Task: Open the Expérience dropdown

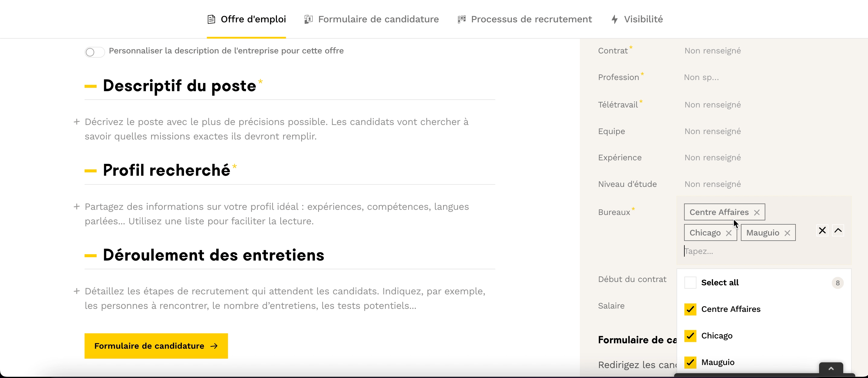Action: point(712,158)
